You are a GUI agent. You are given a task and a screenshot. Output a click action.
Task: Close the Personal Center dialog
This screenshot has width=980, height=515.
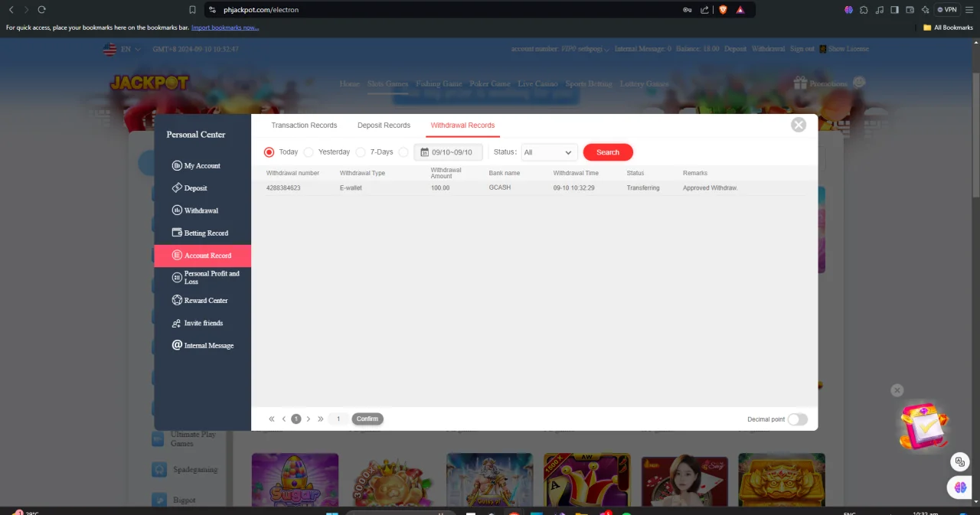point(799,125)
